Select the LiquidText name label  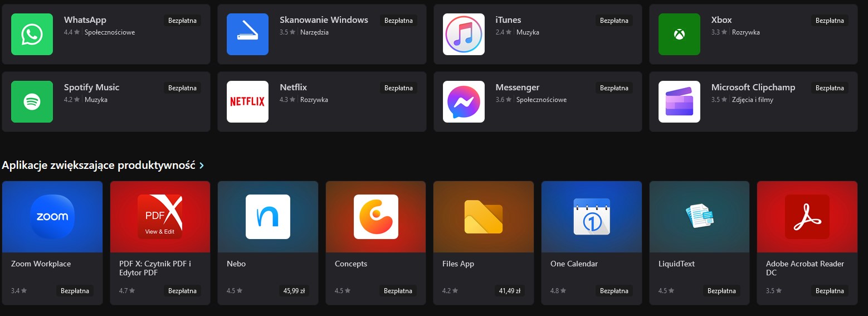[676, 264]
